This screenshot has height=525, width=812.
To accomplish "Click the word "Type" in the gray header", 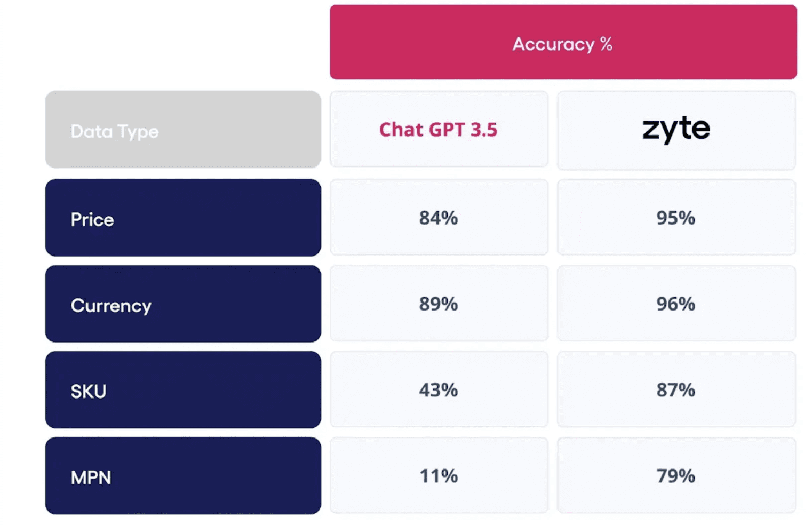I will pyautogui.click(x=138, y=132).
